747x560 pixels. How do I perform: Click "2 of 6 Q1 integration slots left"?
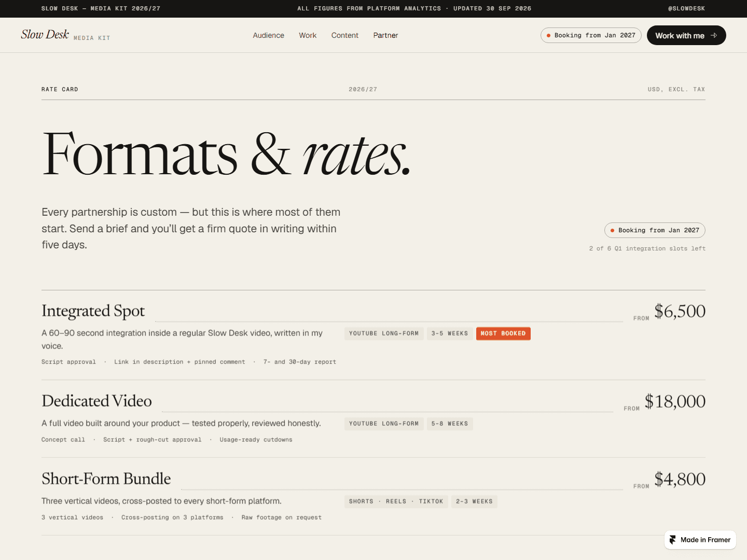pos(647,248)
